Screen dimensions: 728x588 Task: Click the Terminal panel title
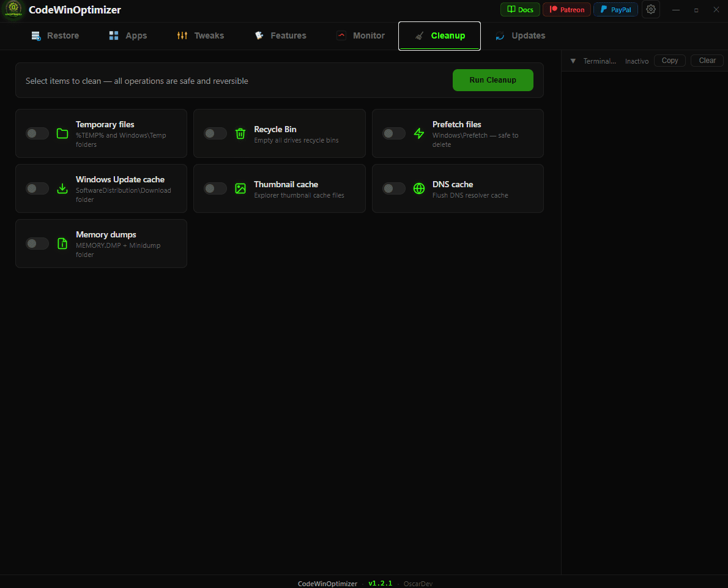(x=600, y=61)
